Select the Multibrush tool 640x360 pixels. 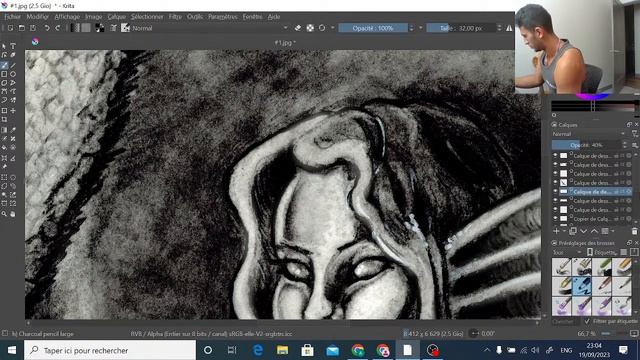tap(13, 100)
